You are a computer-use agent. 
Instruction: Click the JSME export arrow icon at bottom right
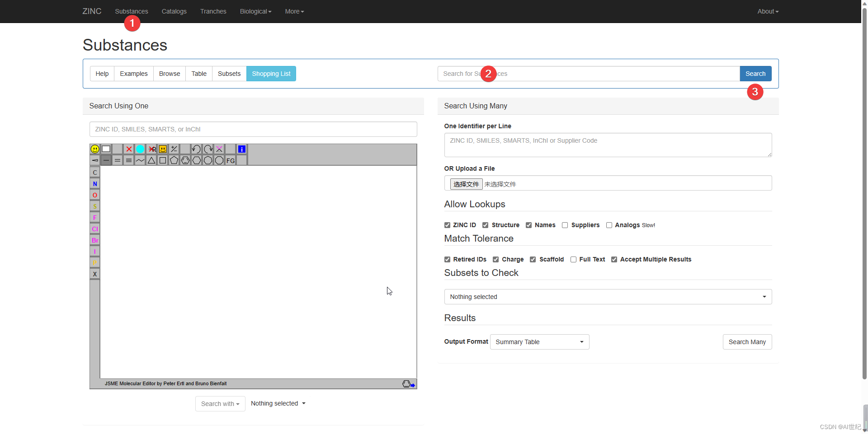pyautogui.click(x=409, y=384)
